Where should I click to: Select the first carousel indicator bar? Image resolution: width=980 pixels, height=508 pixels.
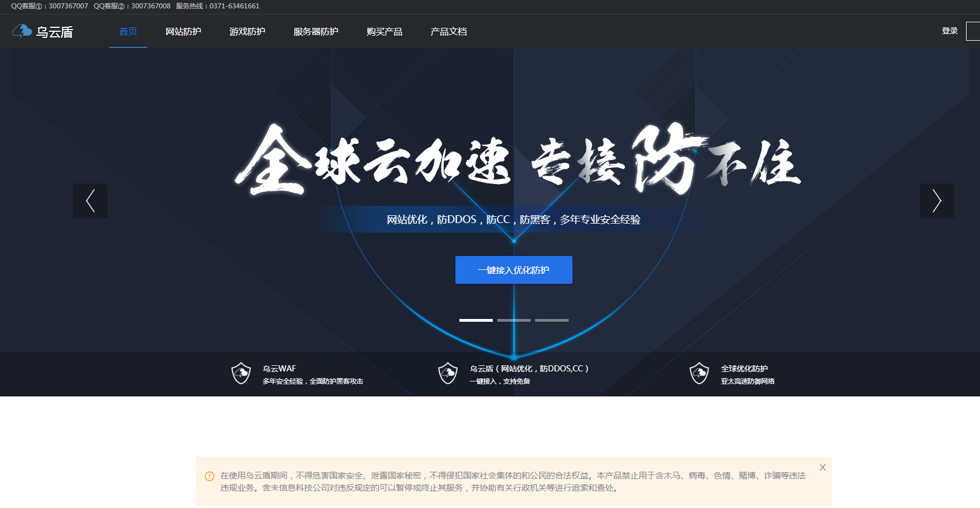pyautogui.click(x=476, y=320)
